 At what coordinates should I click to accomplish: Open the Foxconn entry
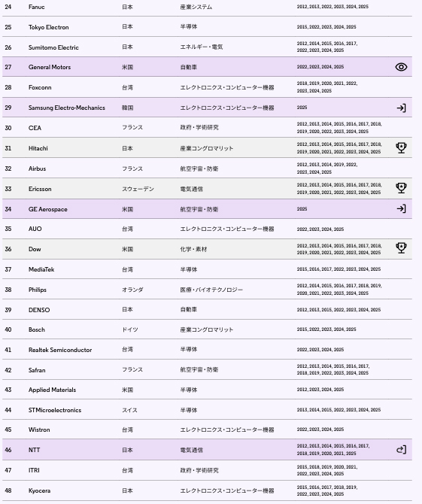[40, 87]
